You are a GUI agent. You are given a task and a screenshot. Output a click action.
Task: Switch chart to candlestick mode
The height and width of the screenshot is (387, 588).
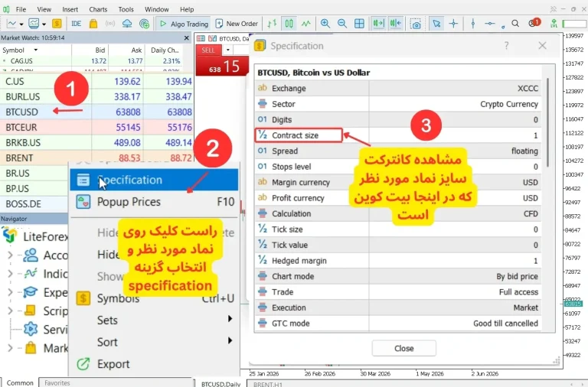[x=289, y=24]
